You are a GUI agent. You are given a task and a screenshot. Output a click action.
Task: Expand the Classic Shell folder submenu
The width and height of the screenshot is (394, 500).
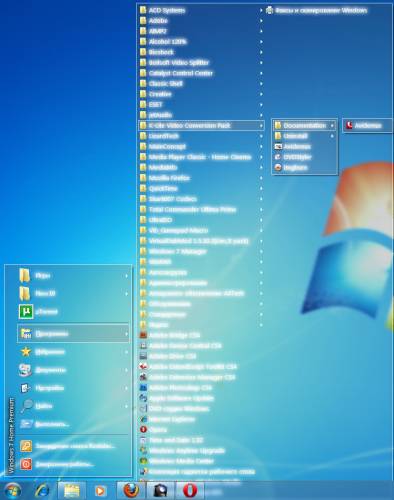tap(201, 84)
